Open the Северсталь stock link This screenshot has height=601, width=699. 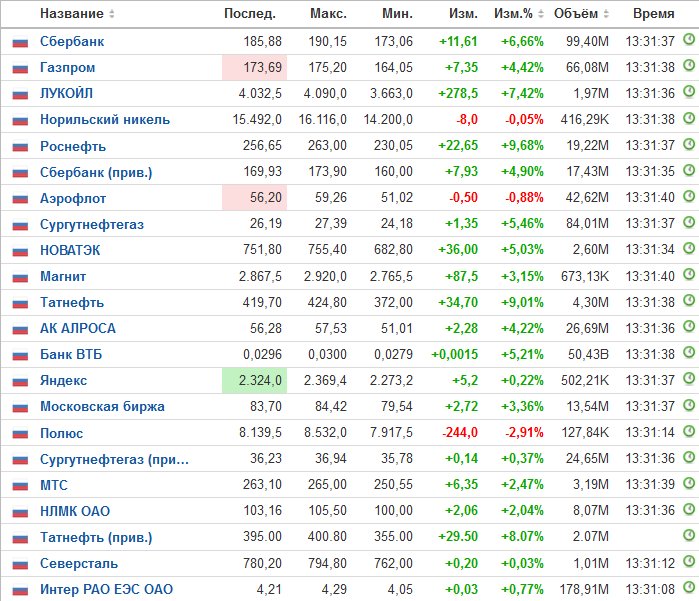click(x=79, y=563)
